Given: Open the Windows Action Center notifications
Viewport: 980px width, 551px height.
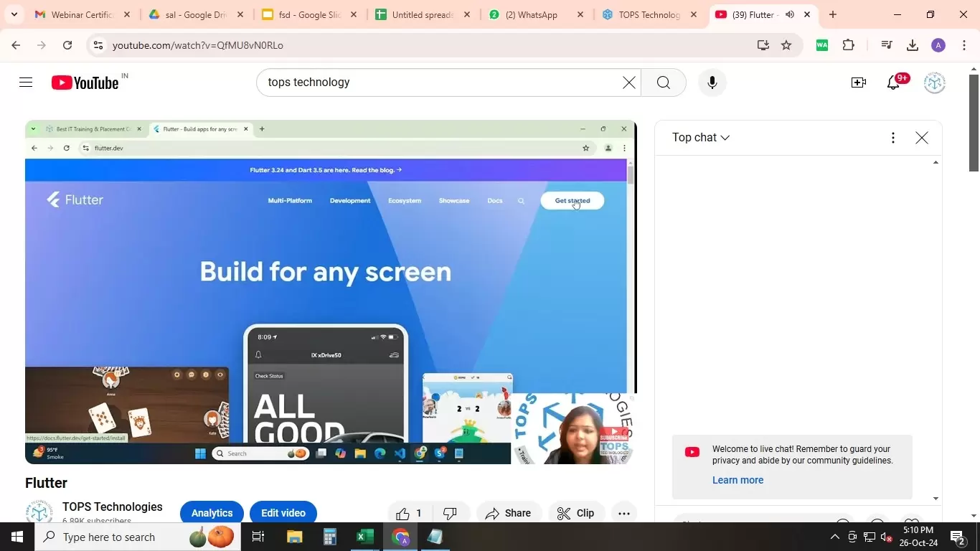Looking at the screenshot, I should click(x=958, y=537).
